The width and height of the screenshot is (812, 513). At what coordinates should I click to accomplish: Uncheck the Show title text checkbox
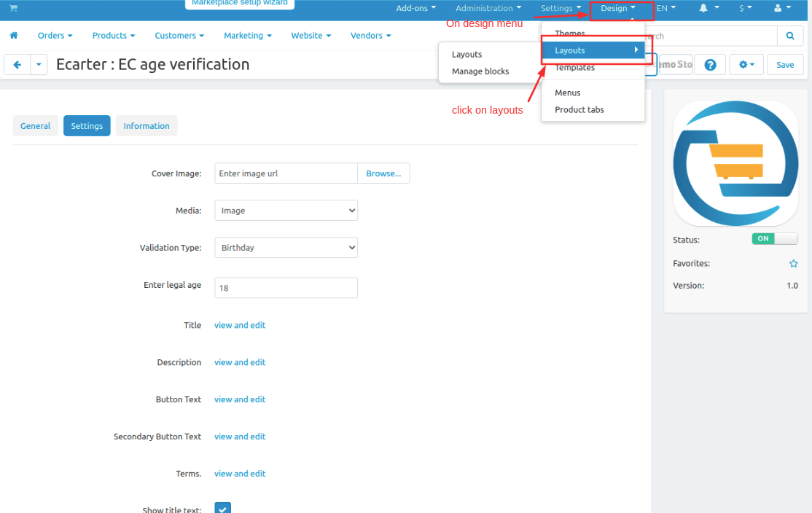[223, 509]
